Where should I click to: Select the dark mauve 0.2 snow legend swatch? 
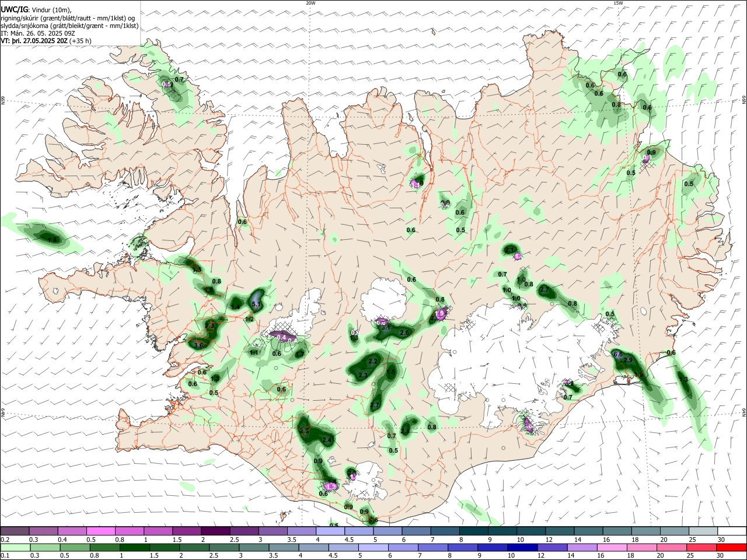(15, 531)
